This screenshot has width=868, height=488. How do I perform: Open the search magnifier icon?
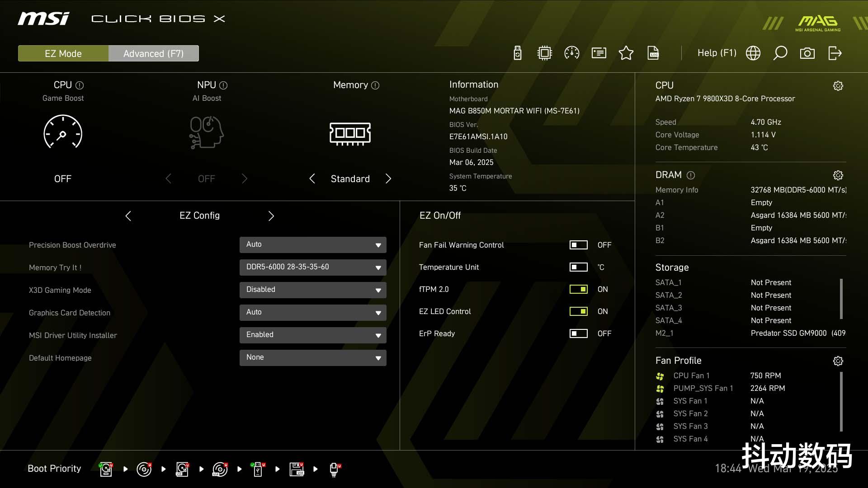pos(780,53)
